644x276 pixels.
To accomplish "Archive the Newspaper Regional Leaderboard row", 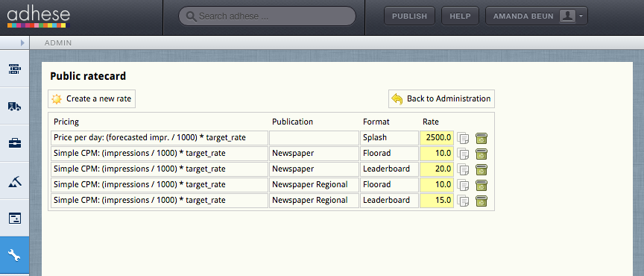I will pos(482,201).
